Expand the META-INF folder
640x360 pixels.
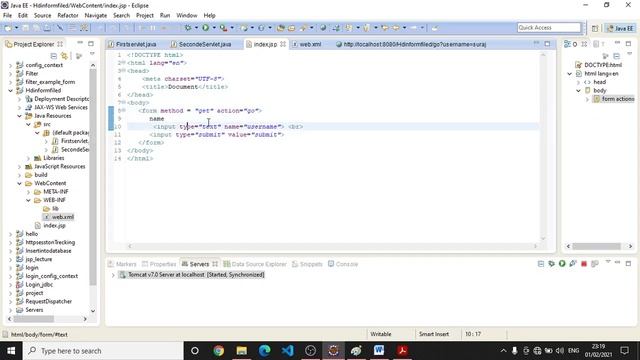pos(28,192)
